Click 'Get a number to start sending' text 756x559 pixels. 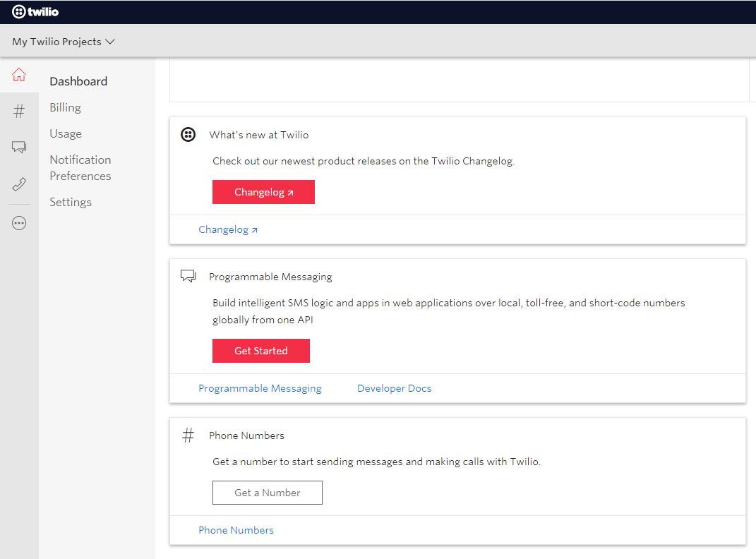(376, 462)
